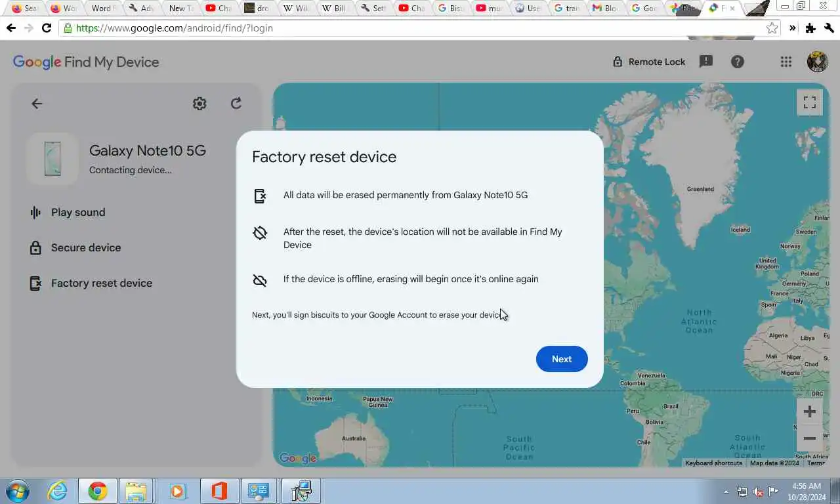840x504 pixels.
Task: Click the Google Find My Device logo
Action: coord(86,62)
